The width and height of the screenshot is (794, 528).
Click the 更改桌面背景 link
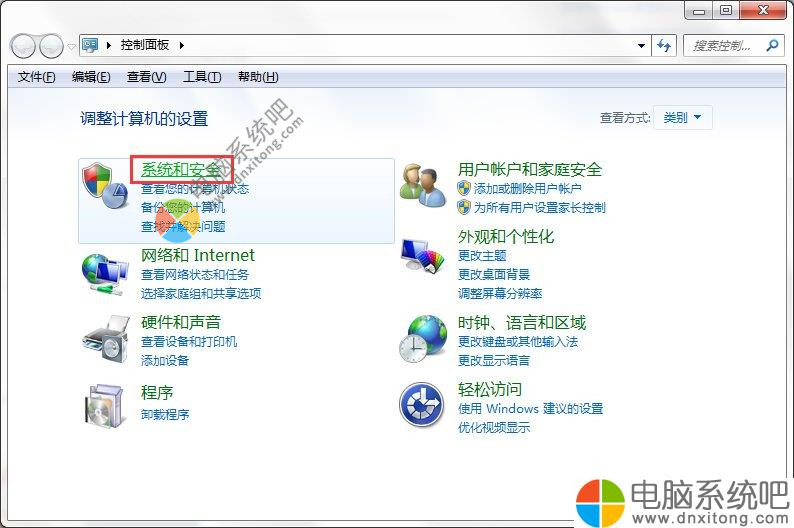pyautogui.click(x=494, y=274)
